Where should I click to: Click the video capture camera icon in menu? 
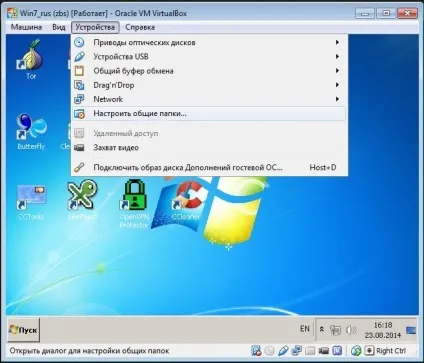coord(79,148)
